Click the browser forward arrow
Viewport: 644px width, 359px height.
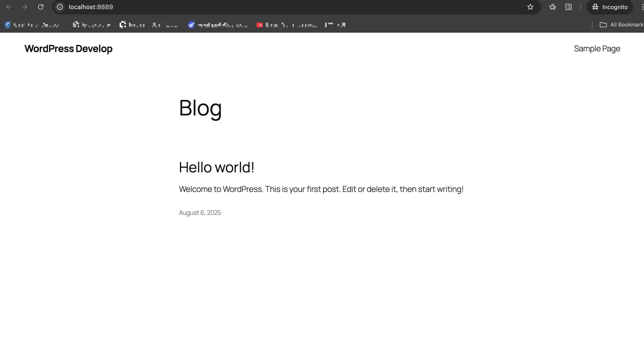click(x=24, y=7)
